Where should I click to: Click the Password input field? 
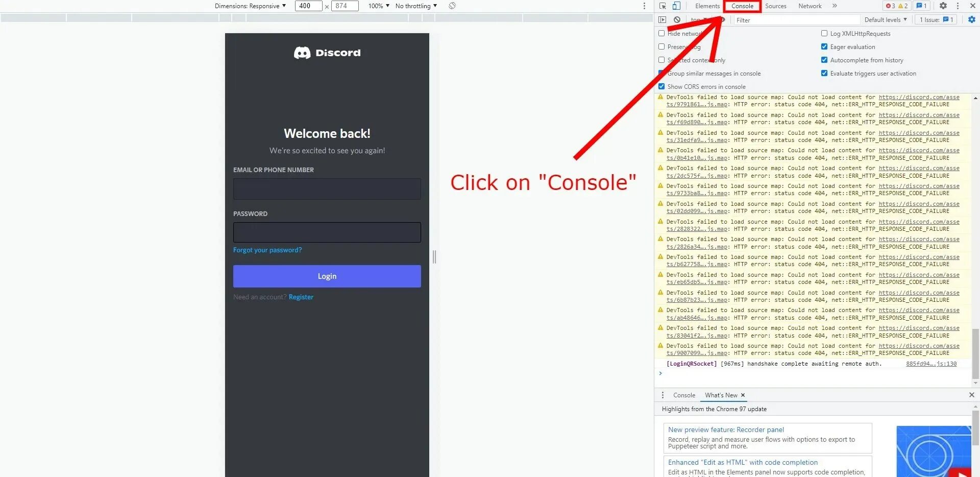(x=327, y=232)
